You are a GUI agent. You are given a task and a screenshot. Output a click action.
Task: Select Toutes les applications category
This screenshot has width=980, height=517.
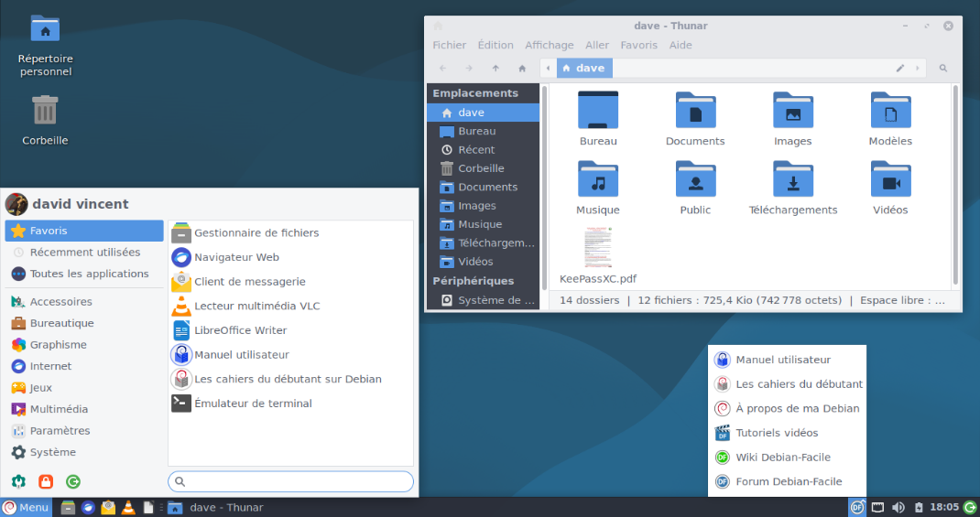(x=84, y=274)
